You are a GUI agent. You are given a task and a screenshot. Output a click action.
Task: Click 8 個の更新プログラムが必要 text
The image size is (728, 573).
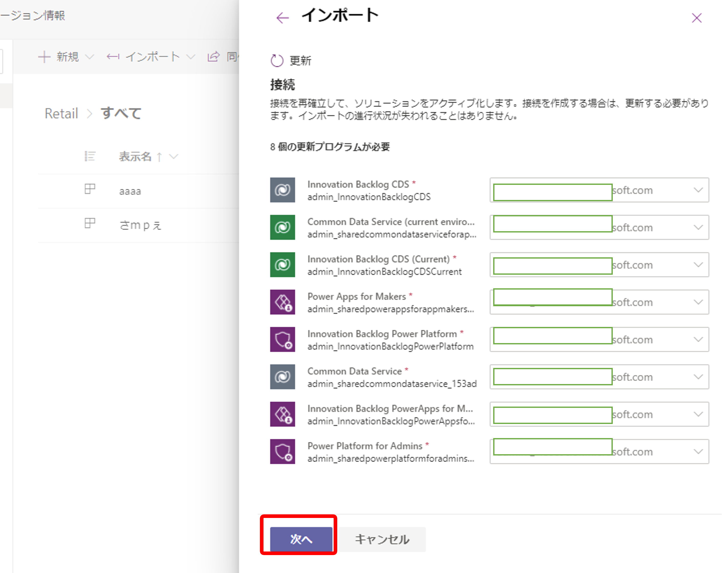pos(330,147)
